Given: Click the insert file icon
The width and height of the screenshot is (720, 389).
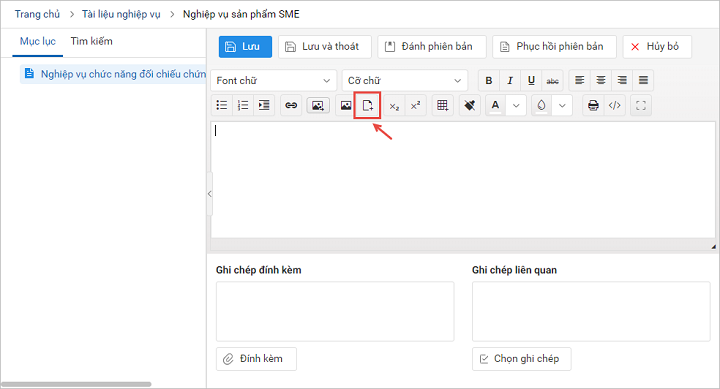Looking at the screenshot, I should (x=367, y=105).
